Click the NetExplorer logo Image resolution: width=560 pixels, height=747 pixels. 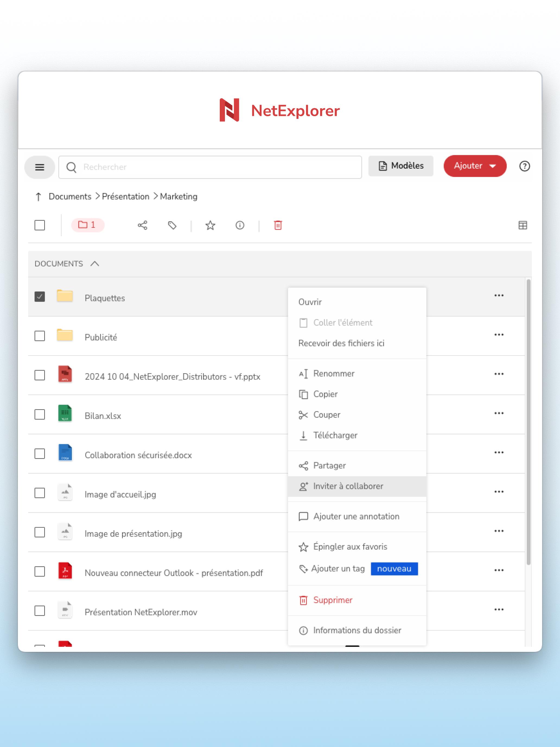tap(280, 110)
